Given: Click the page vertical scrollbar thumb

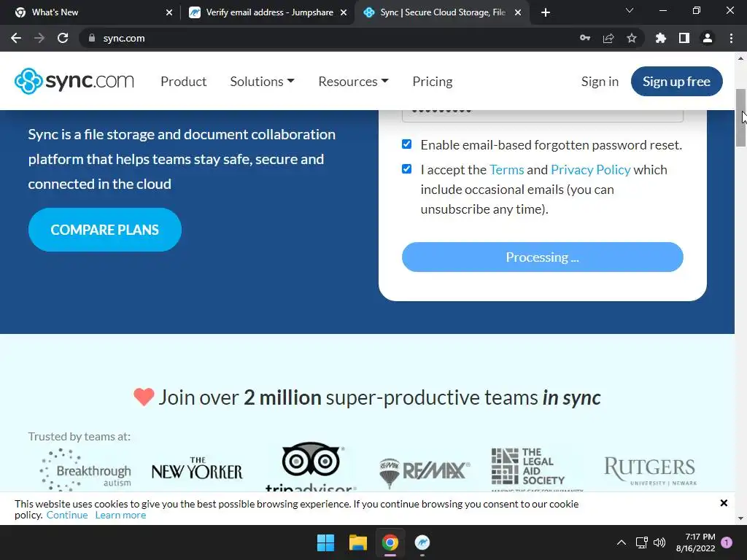Looking at the screenshot, I should 740,117.
